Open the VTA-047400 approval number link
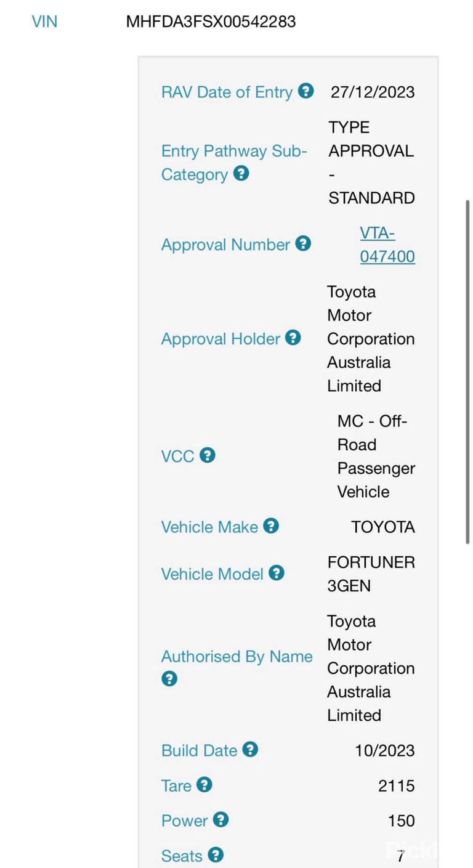Viewport: 473px width, 868px height. [387, 245]
